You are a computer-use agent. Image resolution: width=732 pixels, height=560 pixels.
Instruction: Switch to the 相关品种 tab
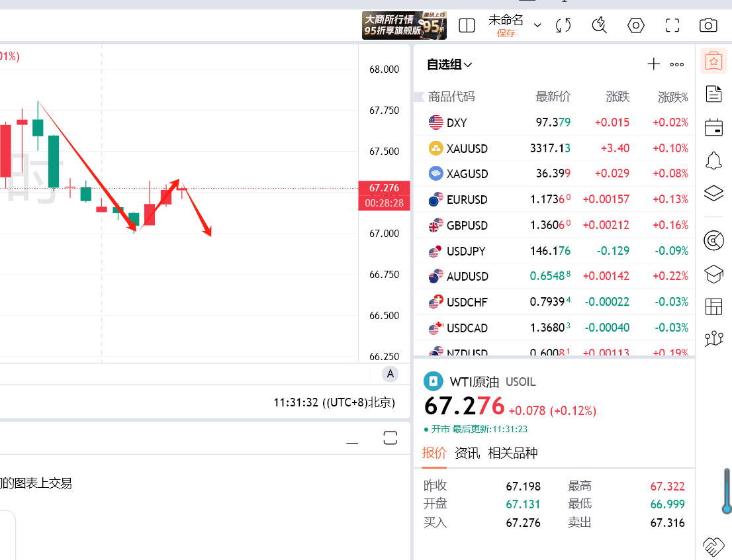pos(512,453)
